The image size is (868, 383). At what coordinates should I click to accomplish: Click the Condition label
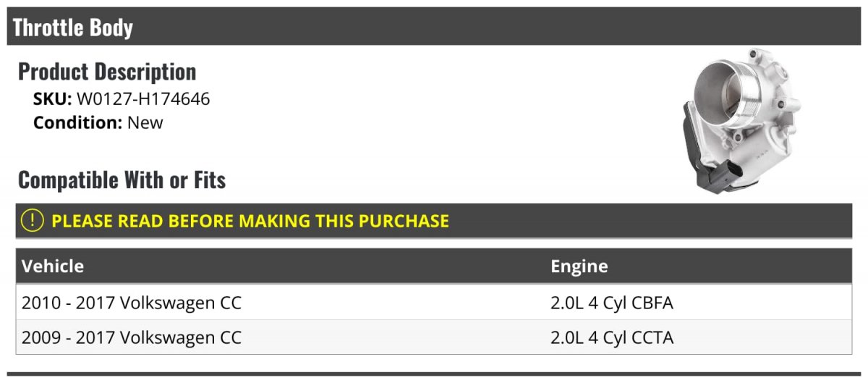[78, 122]
